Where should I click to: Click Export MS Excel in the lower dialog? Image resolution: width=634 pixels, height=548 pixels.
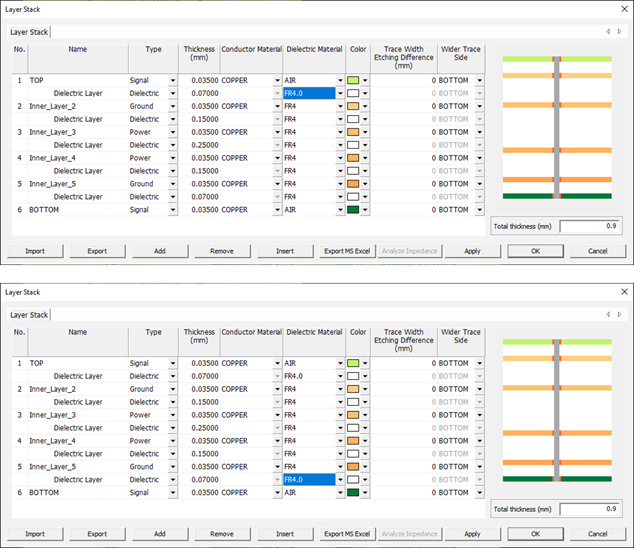point(346,534)
